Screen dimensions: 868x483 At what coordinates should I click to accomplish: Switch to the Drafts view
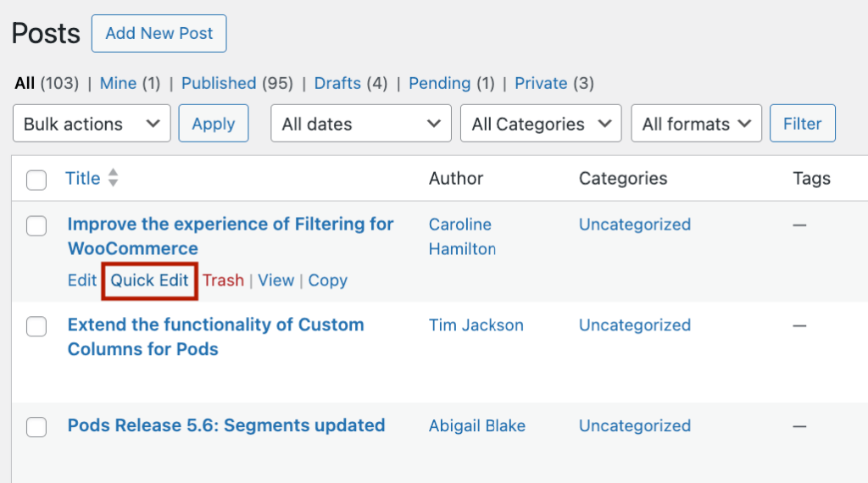[337, 83]
